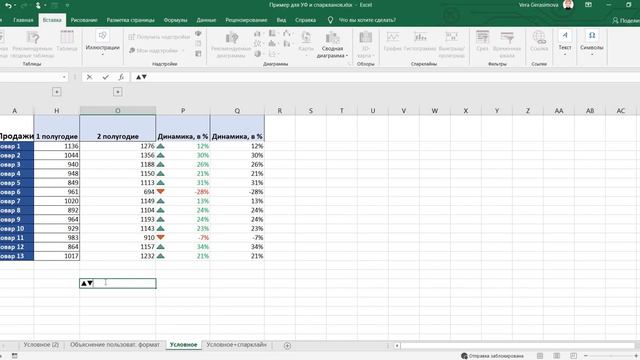Select the Вставка ribbon tab
640x360 pixels.
point(52,20)
